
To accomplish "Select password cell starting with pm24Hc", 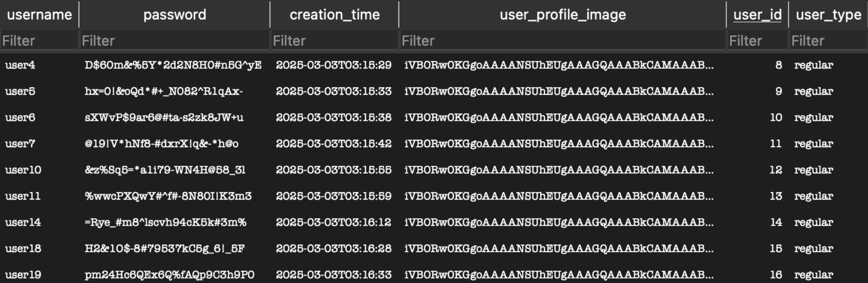I will (170, 275).
